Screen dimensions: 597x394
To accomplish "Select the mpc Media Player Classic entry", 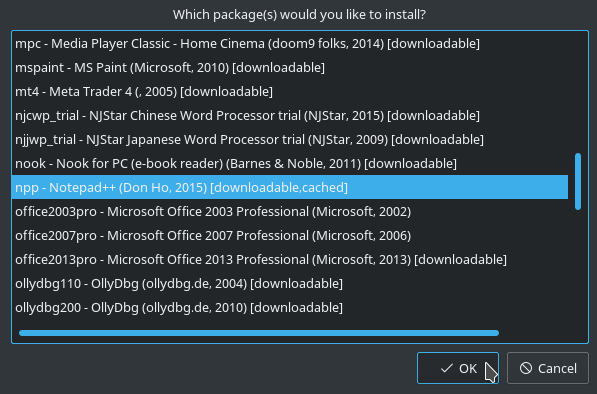I will pyautogui.click(x=290, y=43).
